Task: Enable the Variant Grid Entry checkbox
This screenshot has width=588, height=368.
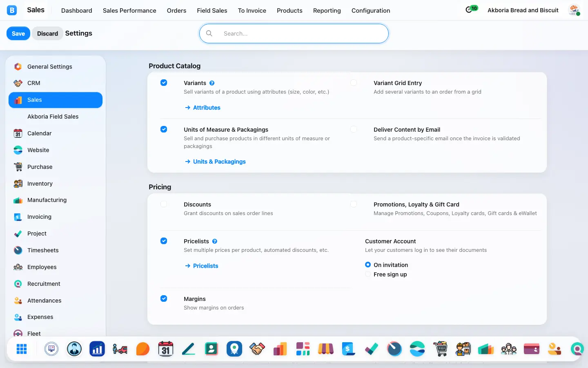Action: 354,83
